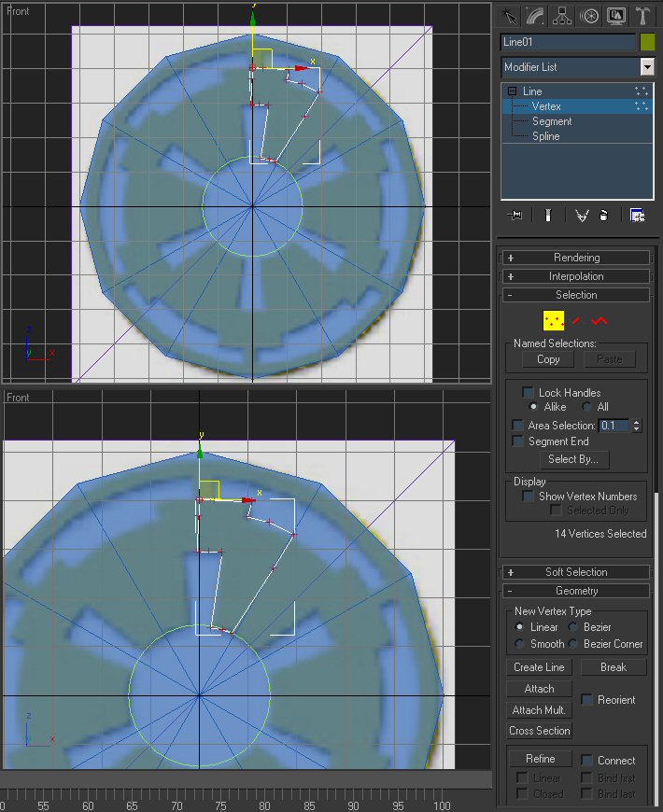
Task: Select Line in the modifier stack
Action: point(532,91)
